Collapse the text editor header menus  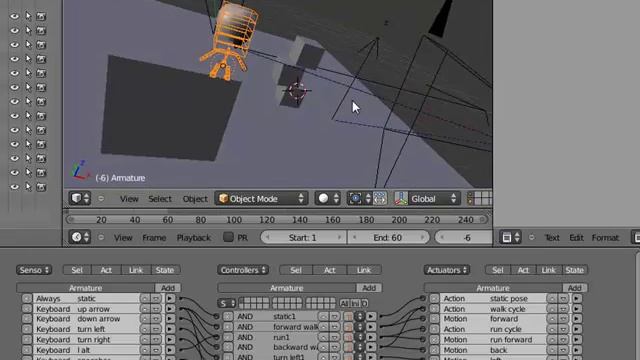(x=531, y=237)
